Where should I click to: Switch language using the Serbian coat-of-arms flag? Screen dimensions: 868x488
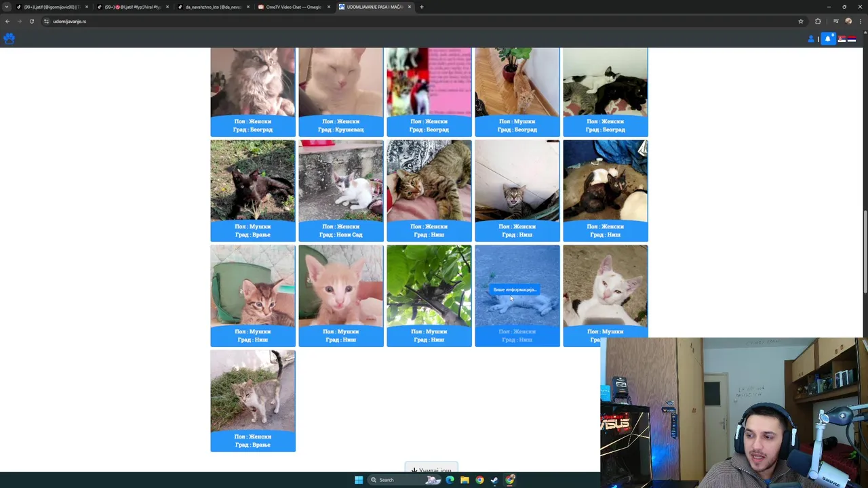pos(842,39)
